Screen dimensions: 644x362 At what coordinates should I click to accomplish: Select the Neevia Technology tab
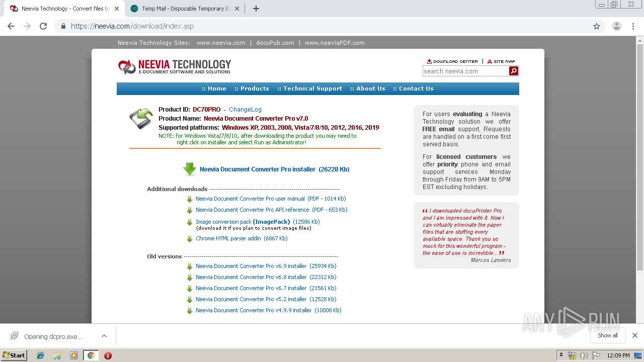click(64, 9)
